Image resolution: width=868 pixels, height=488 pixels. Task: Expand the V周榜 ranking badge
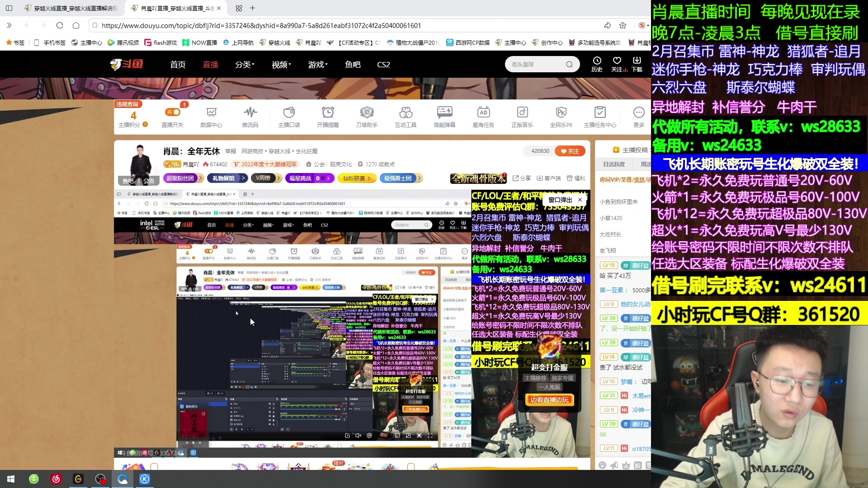coord(267,178)
